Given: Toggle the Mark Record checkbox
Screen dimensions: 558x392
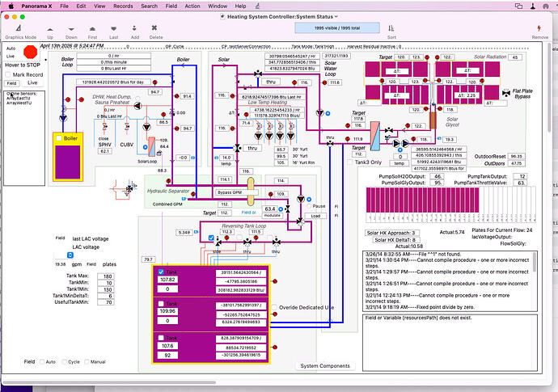Looking at the screenshot, I should [x=8, y=74].
